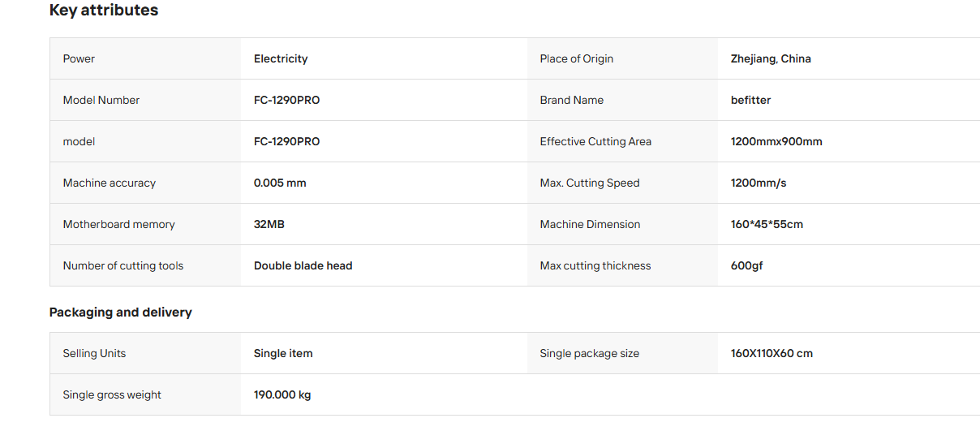
Task: Click the Key attributes heading
Action: click(x=104, y=11)
